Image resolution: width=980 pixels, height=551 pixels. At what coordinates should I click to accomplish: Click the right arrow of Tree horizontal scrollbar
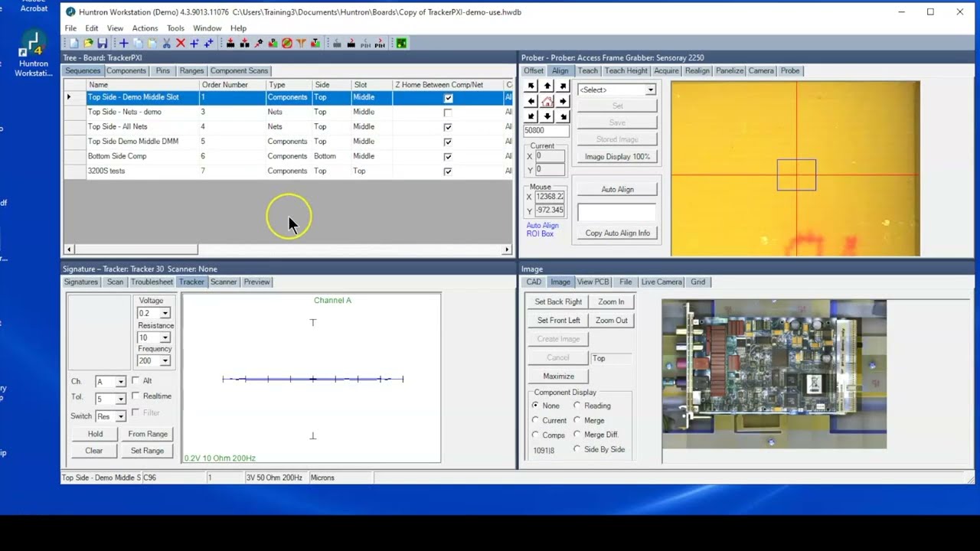(x=506, y=249)
